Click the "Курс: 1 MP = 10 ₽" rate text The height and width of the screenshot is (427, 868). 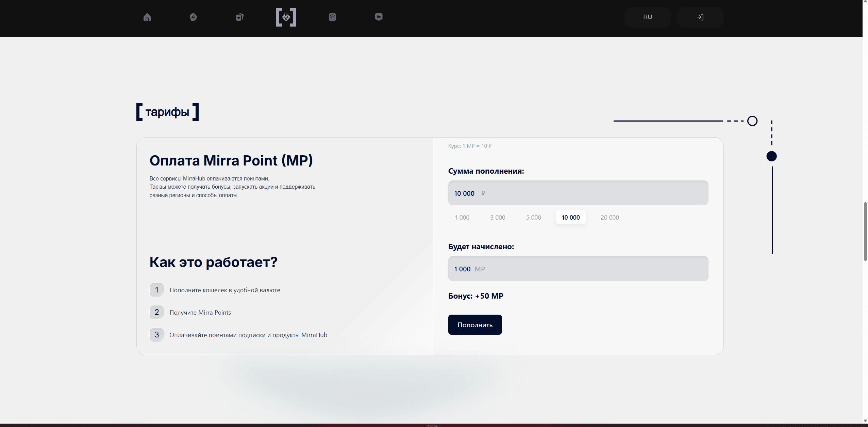[x=470, y=146]
